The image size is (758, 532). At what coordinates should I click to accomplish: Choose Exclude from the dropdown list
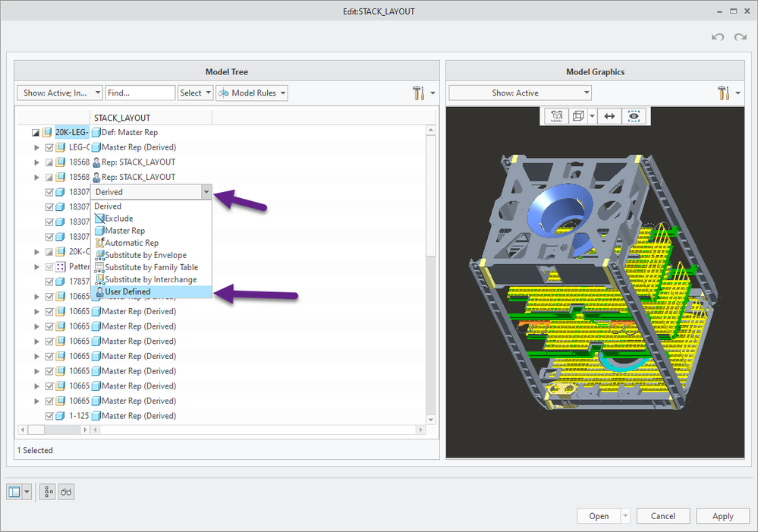(x=151, y=219)
